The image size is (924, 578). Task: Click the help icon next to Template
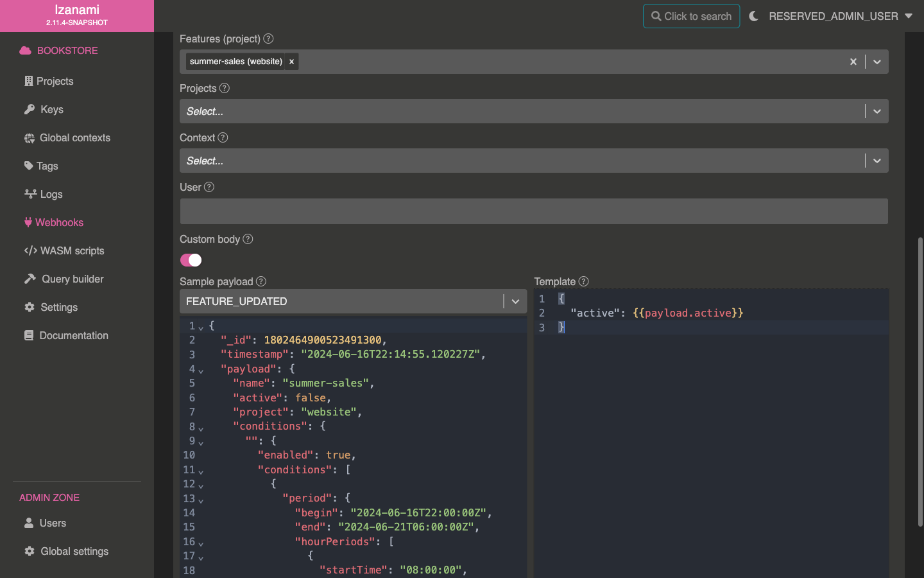tap(583, 281)
